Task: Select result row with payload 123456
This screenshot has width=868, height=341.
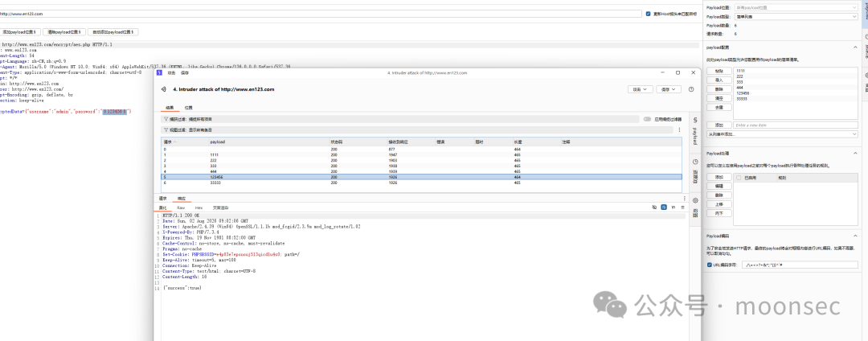Action: (x=420, y=177)
